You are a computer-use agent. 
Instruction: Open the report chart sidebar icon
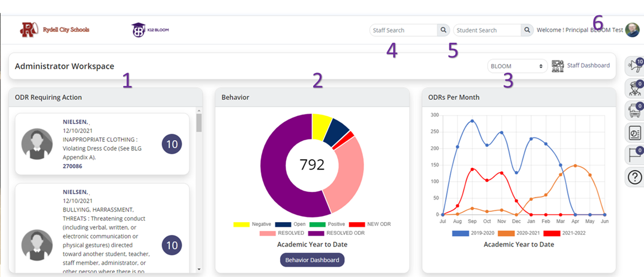[x=634, y=132]
